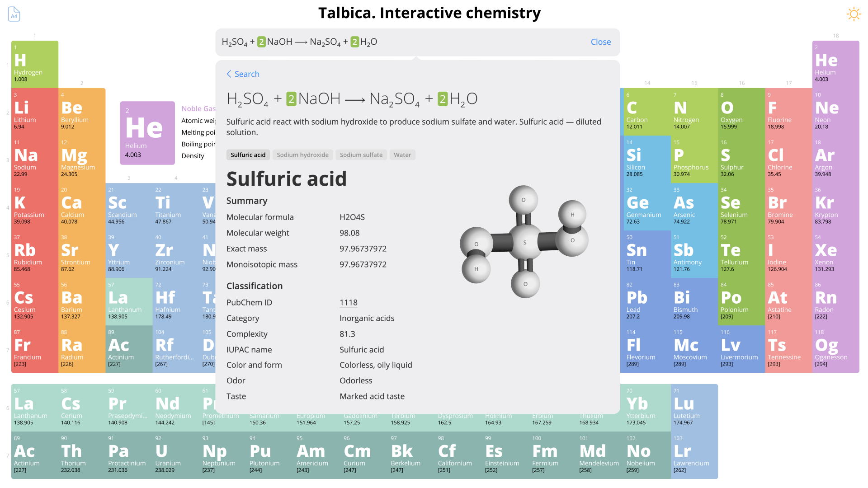Toggle the sun light theme icon
868x488 pixels.
click(x=854, y=14)
